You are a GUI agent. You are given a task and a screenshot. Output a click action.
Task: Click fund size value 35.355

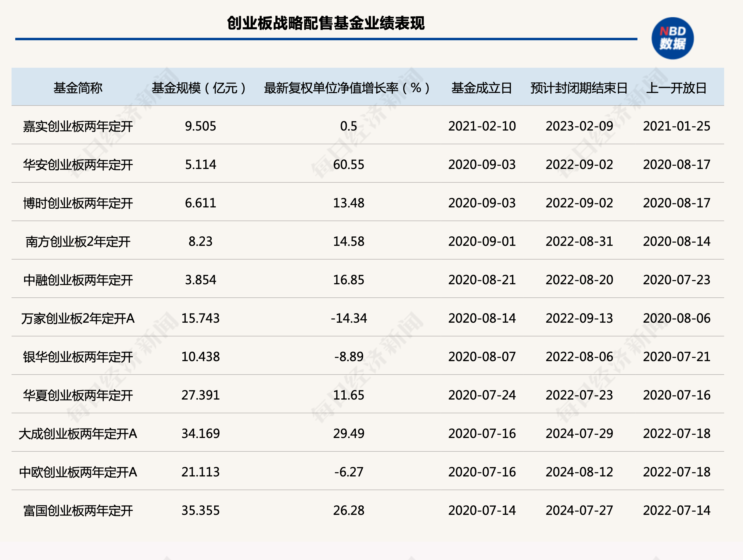pyautogui.click(x=200, y=511)
